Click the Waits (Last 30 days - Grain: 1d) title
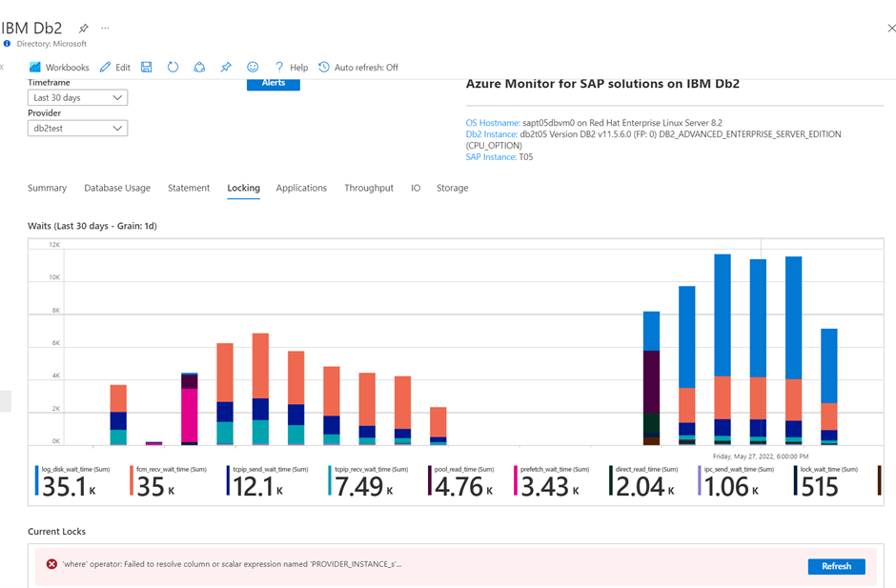The image size is (896, 588). tap(92, 226)
